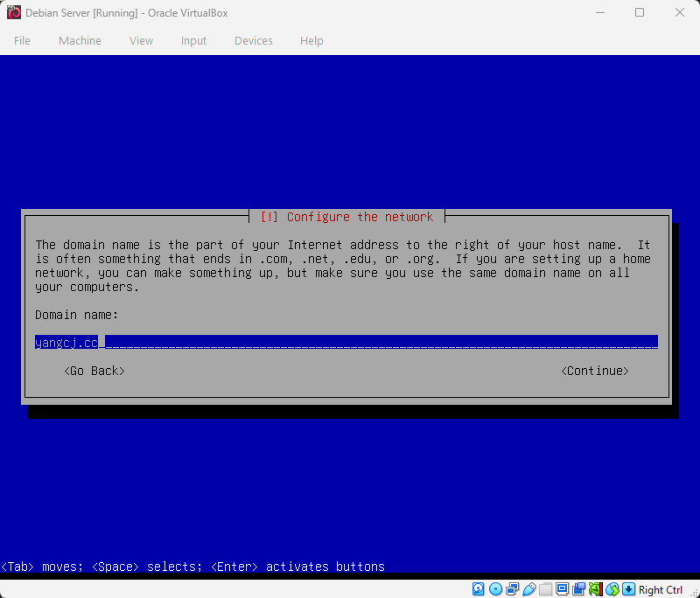This screenshot has width=700, height=598.
Task: Click the domain name input field
Action: pos(346,342)
